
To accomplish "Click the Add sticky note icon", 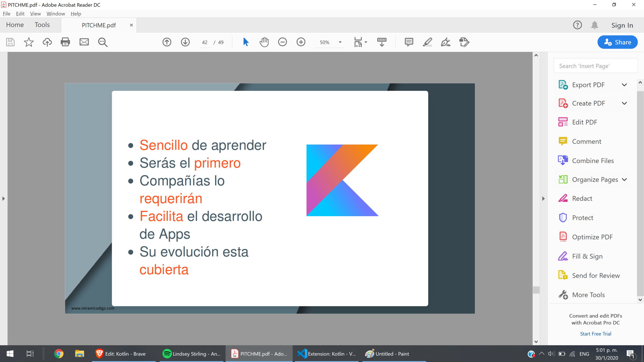I will click(x=409, y=42).
